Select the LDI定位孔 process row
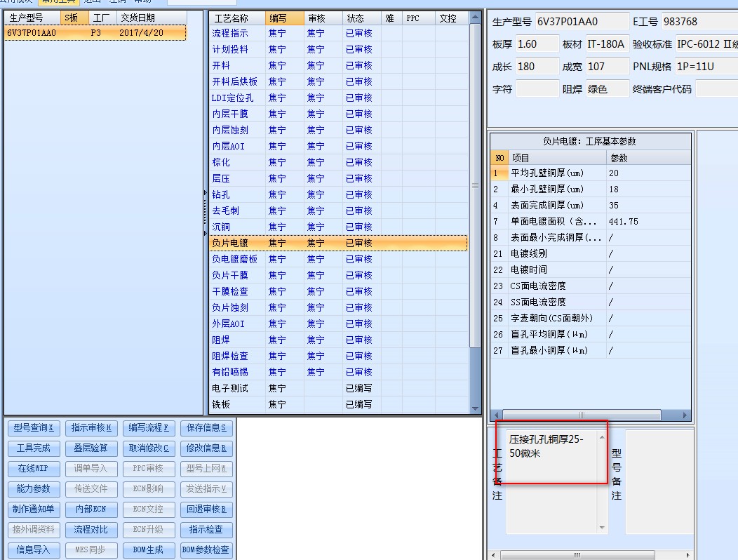Image resolution: width=738 pixels, height=560 pixels. [x=339, y=98]
